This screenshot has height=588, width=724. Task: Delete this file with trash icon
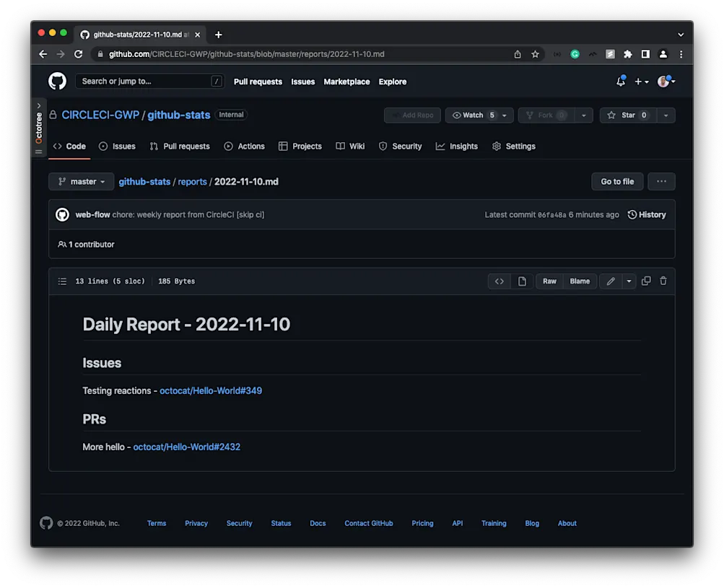pyautogui.click(x=663, y=281)
